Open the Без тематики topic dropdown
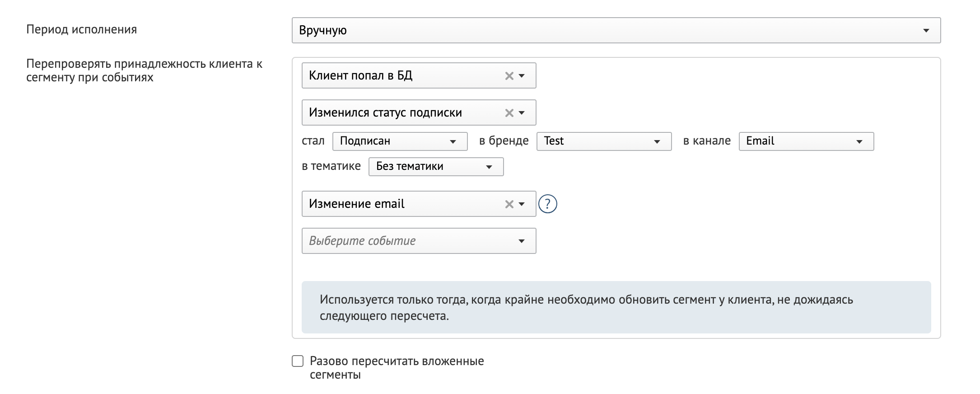This screenshot has height=394, width=980. (x=436, y=166)
